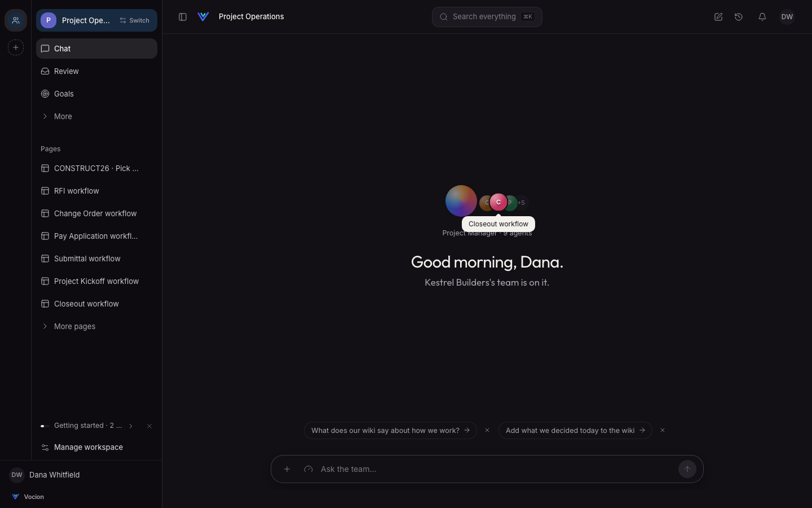Toggle the sidebar panel icon
This screenshot has width=812, height=508.
(183, 17)
